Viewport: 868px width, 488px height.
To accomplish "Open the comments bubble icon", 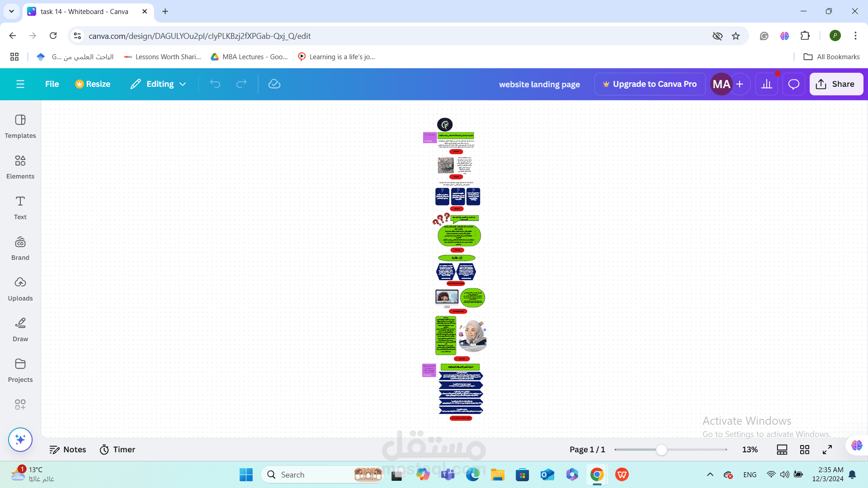I will [x=794, y=84].
